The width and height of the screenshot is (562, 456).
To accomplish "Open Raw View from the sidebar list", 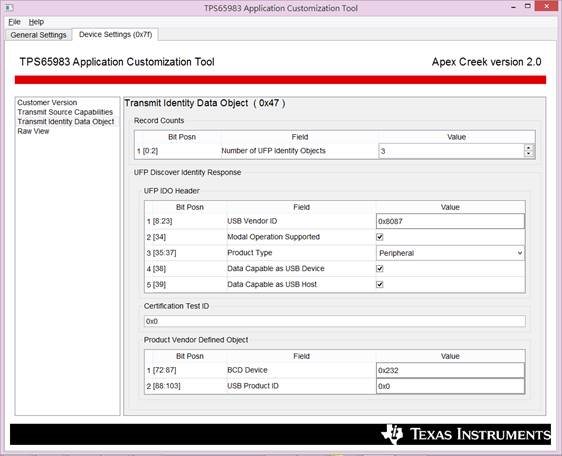I will tap(33, 131).
